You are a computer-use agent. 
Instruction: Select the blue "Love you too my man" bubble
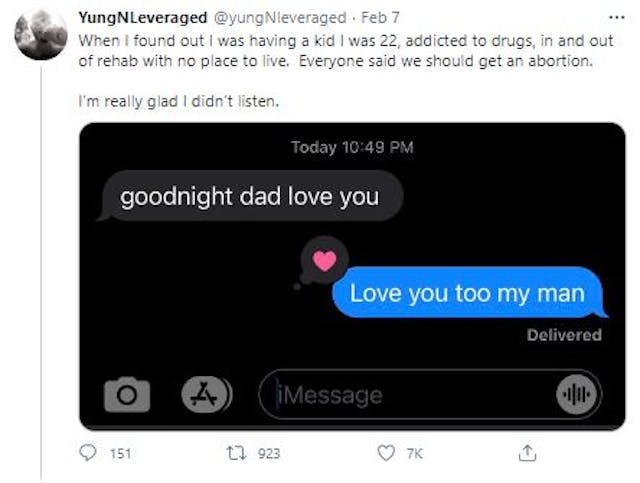[x=467, y=295]
